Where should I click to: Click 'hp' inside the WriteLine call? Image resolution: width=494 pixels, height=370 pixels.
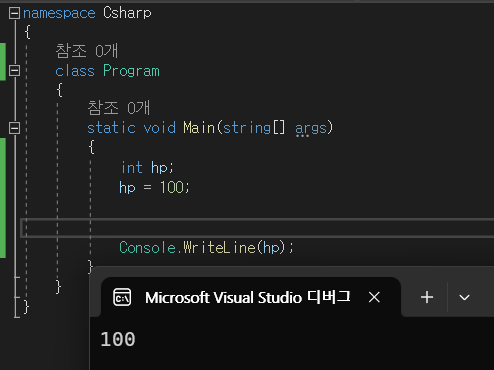pyautogui.click(x=271, y=248)
